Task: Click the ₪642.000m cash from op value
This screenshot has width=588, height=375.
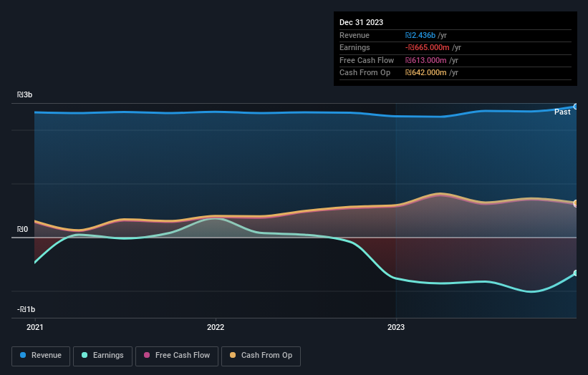Action: point(425,73)
